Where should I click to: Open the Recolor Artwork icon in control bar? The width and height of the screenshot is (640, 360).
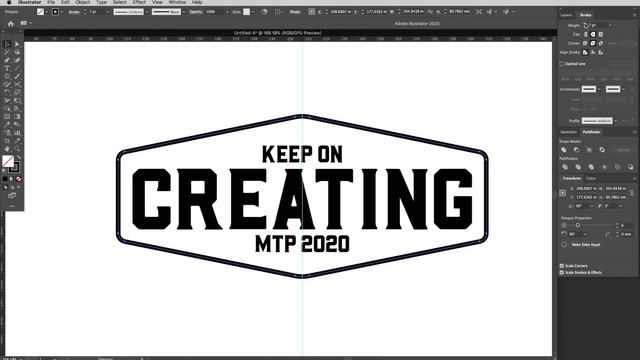pos(264,12)
